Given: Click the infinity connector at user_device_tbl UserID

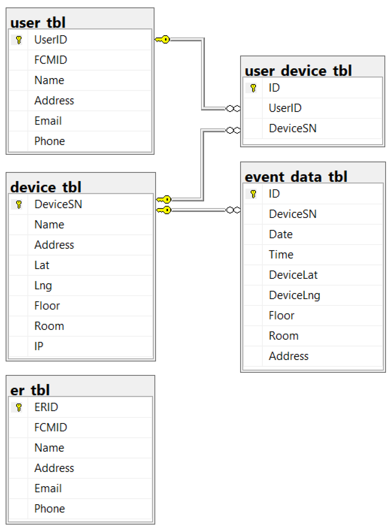Looking at the screenshot, I should coord(233,108).
